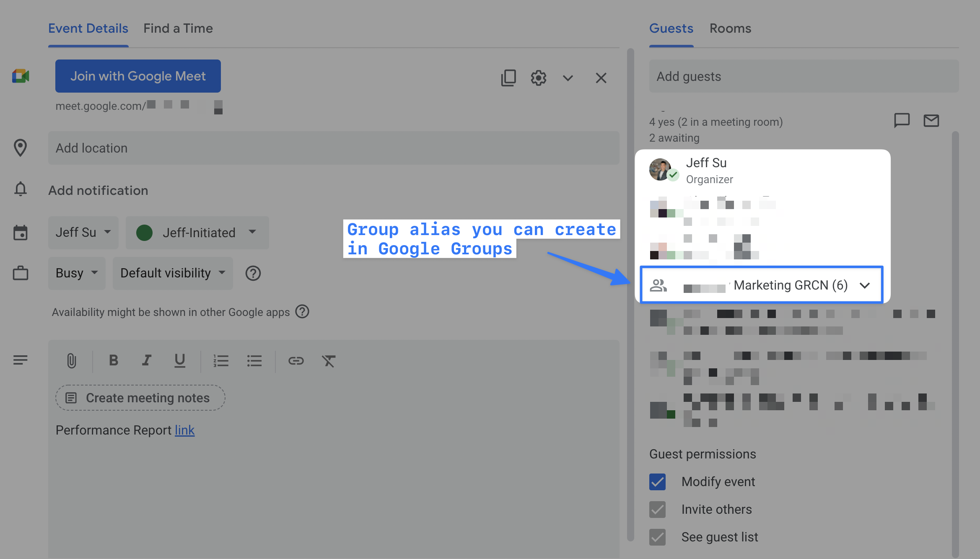Click Create meeting notes chip
Screen dimensions: 980x559
pos(140,398)
